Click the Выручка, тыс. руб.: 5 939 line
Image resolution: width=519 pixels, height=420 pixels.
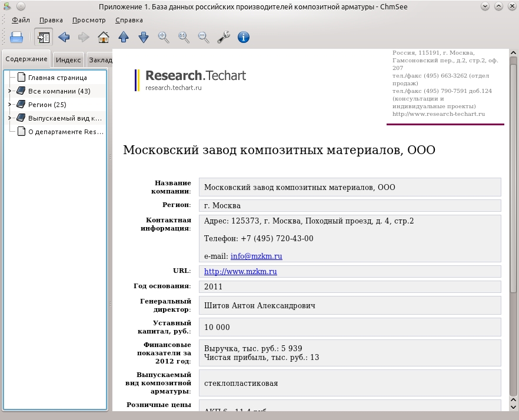coord(253,348)
